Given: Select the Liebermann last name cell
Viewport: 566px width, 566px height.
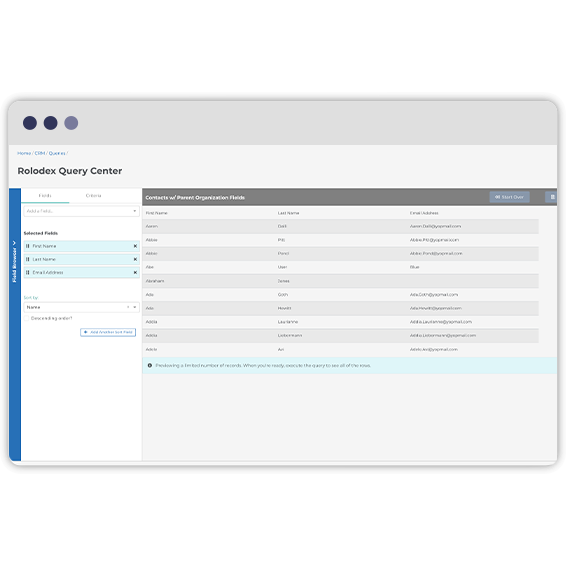Looking at the screenshot, I should click(290, 335).
